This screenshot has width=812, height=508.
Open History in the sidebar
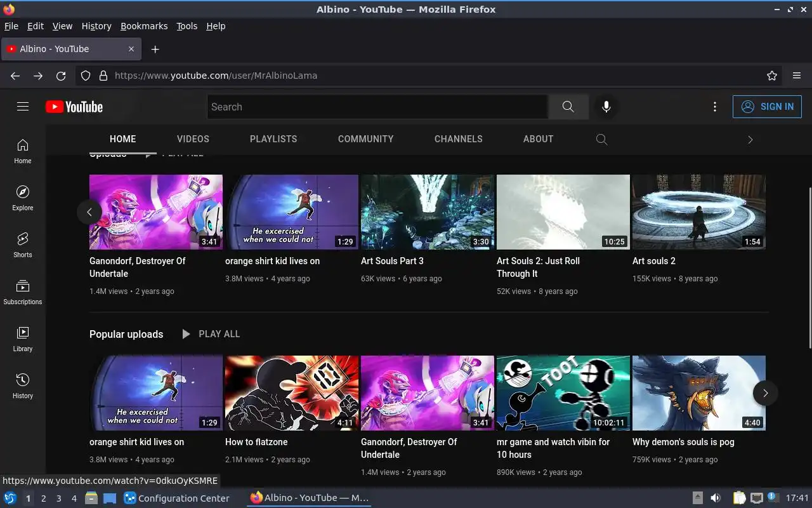coord(23,386)
